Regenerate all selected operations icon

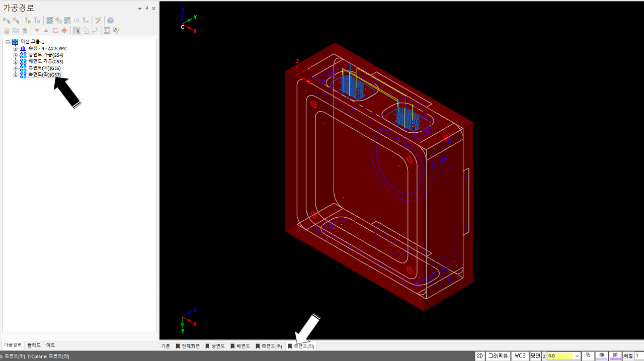click(x=28, y=21)
